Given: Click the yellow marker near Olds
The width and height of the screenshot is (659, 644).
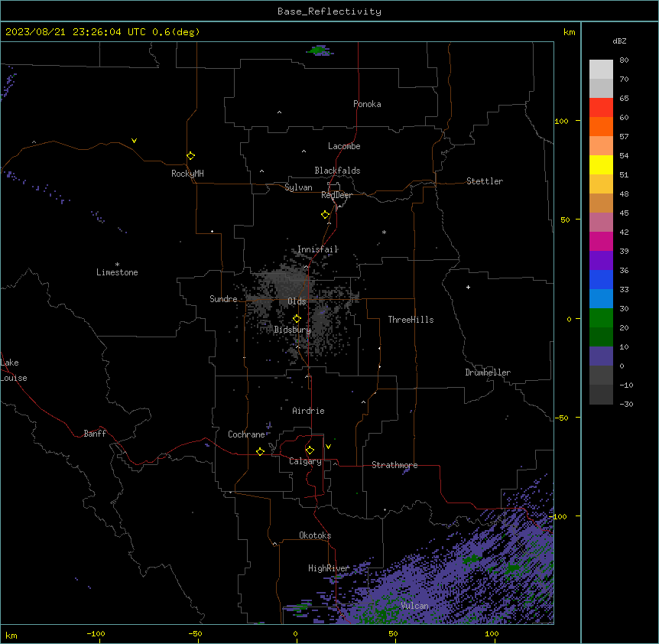Looking at the screenshot, I should (297, 319).
